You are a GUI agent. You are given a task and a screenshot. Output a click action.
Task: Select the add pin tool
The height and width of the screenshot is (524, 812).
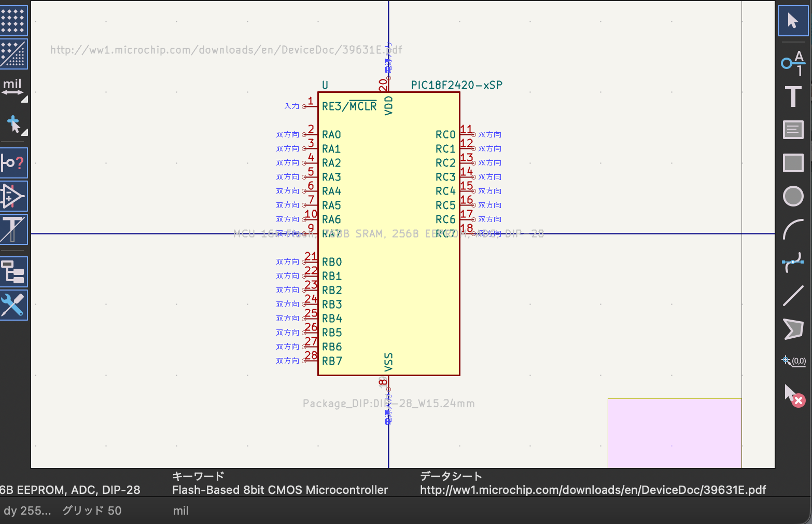[x=793, y=63]
